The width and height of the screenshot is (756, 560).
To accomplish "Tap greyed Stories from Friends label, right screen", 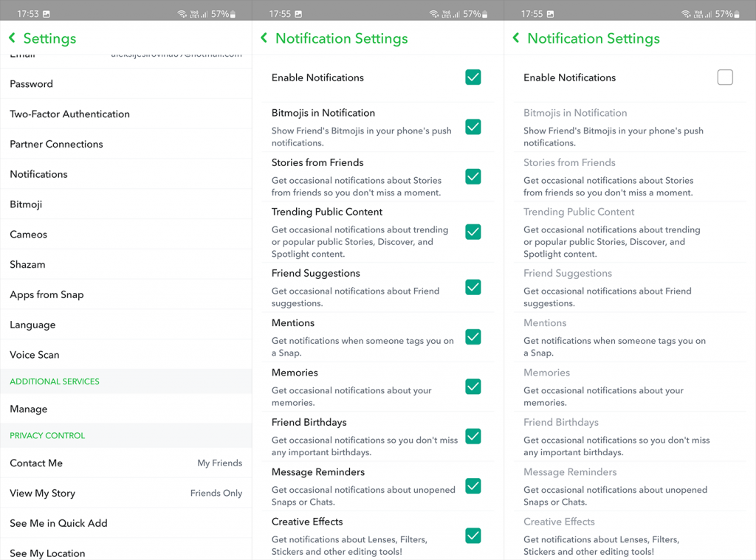I will pyautogui.click(x=569, y=162).
